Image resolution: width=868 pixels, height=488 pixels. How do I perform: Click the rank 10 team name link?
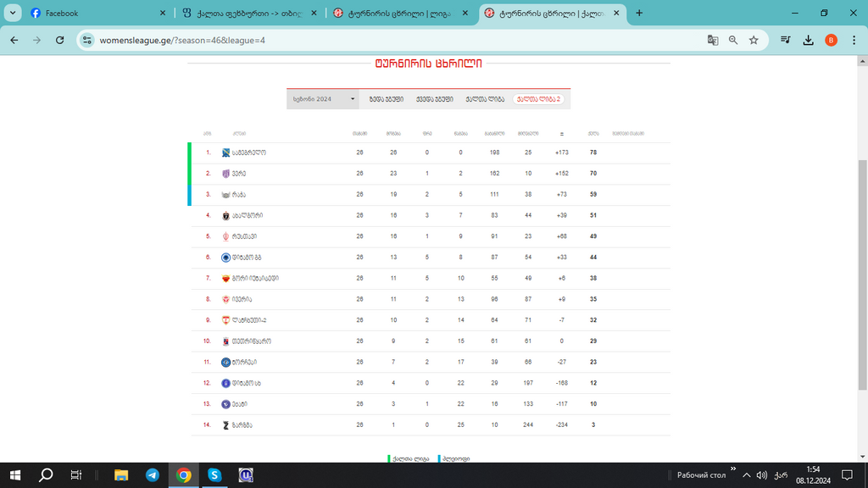tap(251, 341)
